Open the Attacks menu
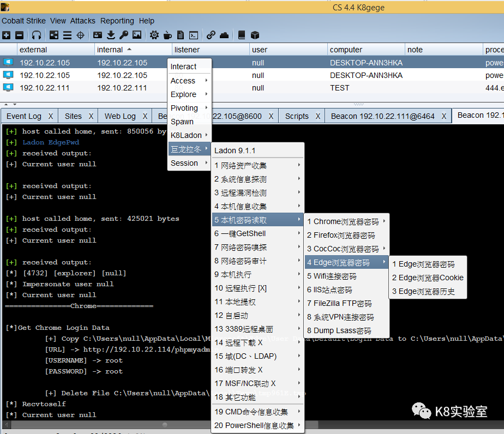The height and width of the screenshot is (434, 504). [83, 21]
